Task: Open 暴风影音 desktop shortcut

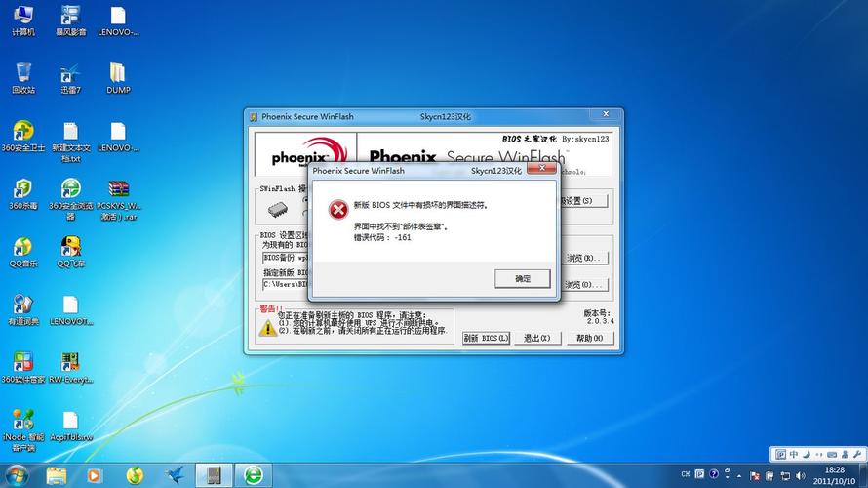Action: (71, 20)
